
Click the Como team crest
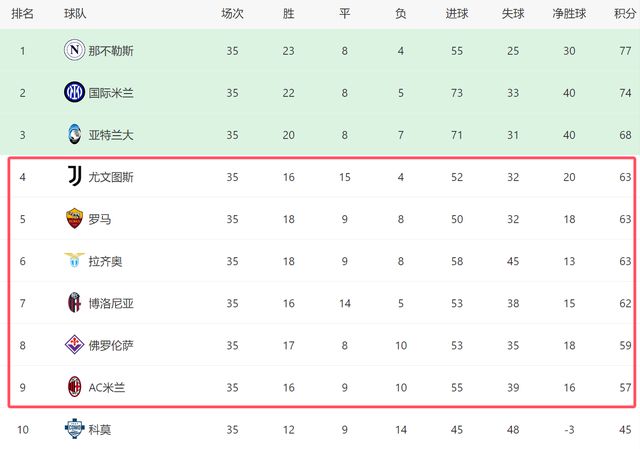(x=74, y=429)
